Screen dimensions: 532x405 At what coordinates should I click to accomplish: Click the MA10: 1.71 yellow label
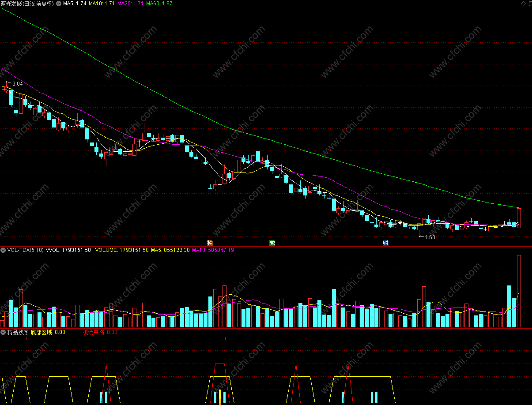[x=102, y=4]
